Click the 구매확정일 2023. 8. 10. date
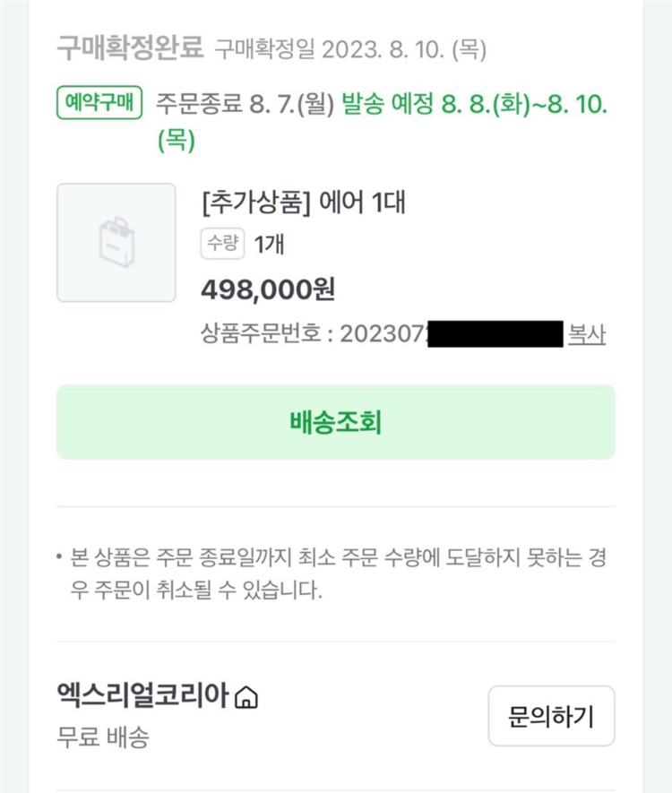Image resolution: width=672 pixels, height=793 pixels. pyautogui.click(x=351, y=49)
